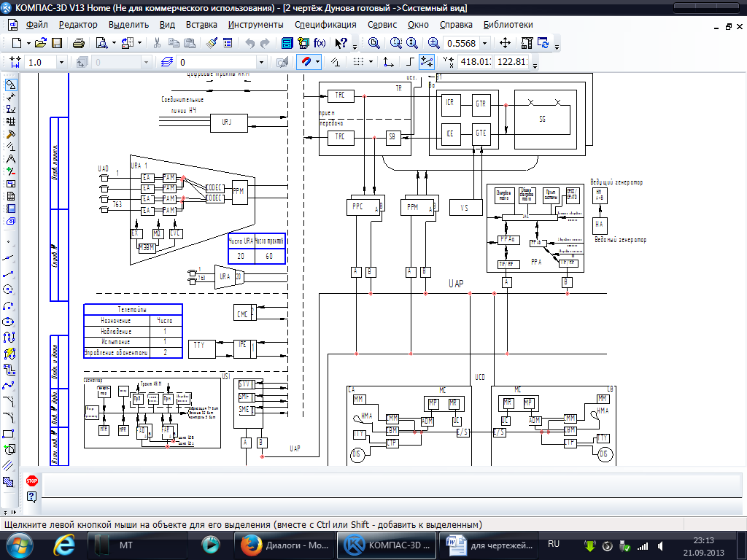Image resolution: width=747 pixels, height=560 pixels.
Task: Open the Editing panel hammer icon
Action: [10, 134]
